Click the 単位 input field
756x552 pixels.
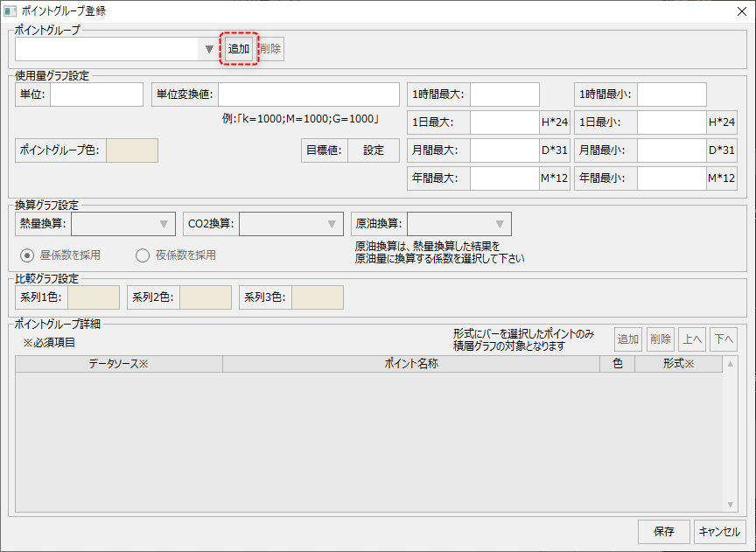(x=96, y=94)
